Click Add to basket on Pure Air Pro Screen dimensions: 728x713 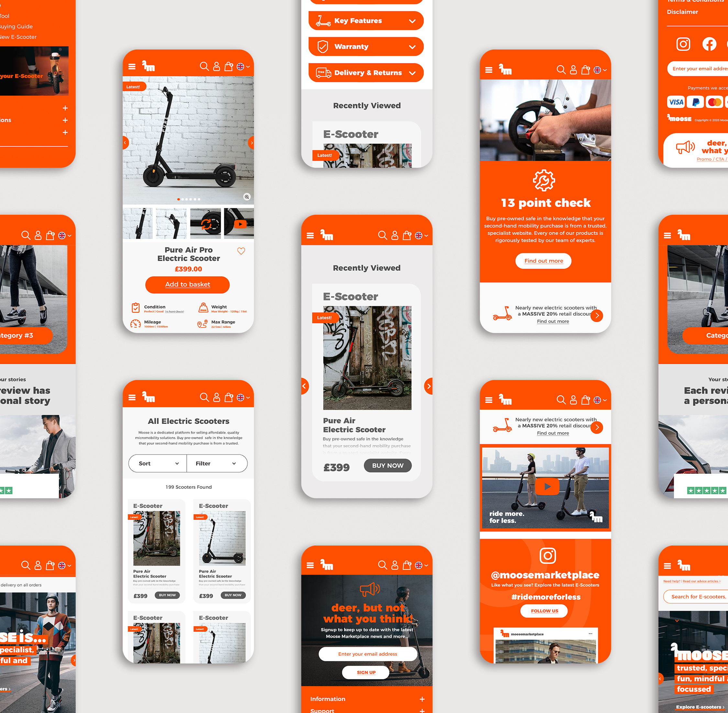pos(188,285)
